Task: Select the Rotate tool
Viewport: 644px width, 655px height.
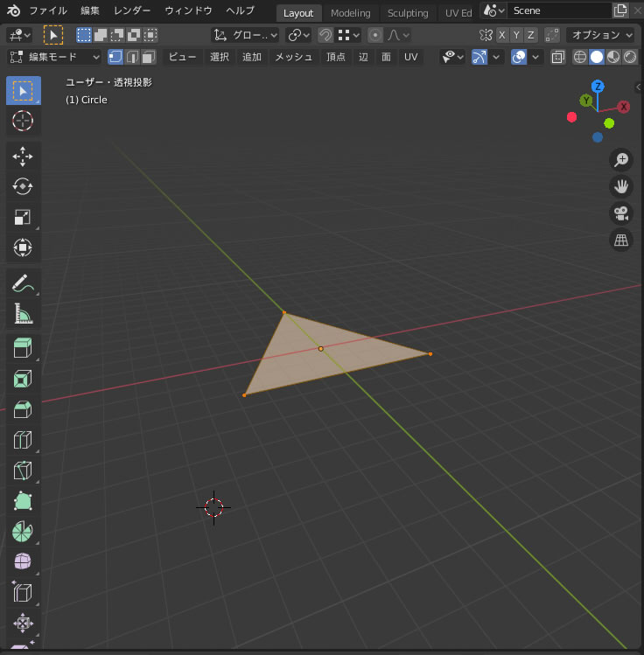Action: point(23,186)
